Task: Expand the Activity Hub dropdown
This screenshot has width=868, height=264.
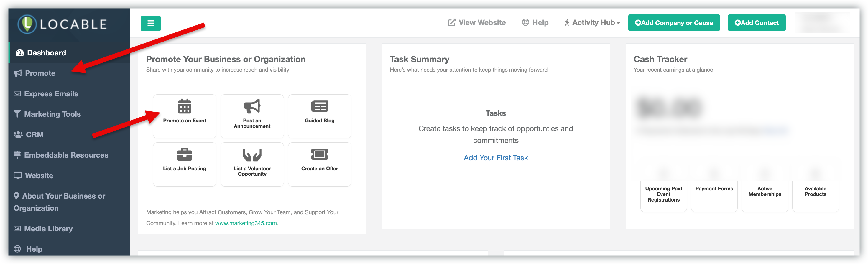Action: pos(592,23)
